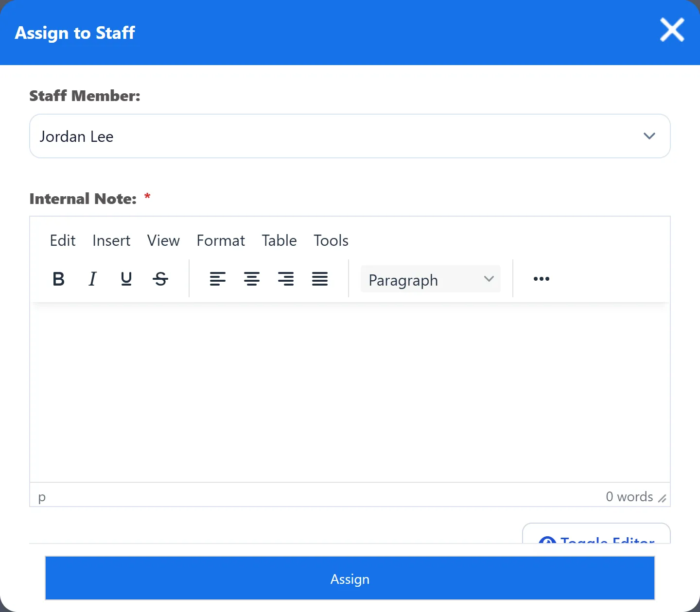Click the Assign button
The image size is (700, 612).
point(350,578)
